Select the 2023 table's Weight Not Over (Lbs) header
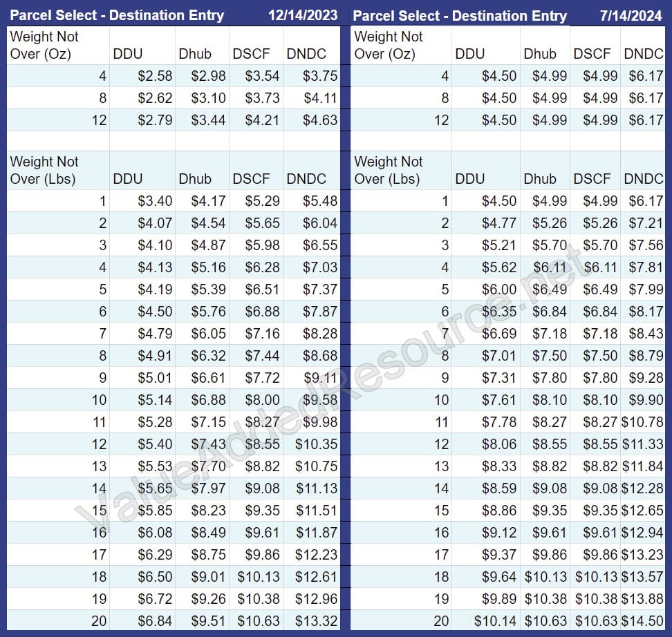The width and height of the screenshot is (672, 637). tap(44, 170)
